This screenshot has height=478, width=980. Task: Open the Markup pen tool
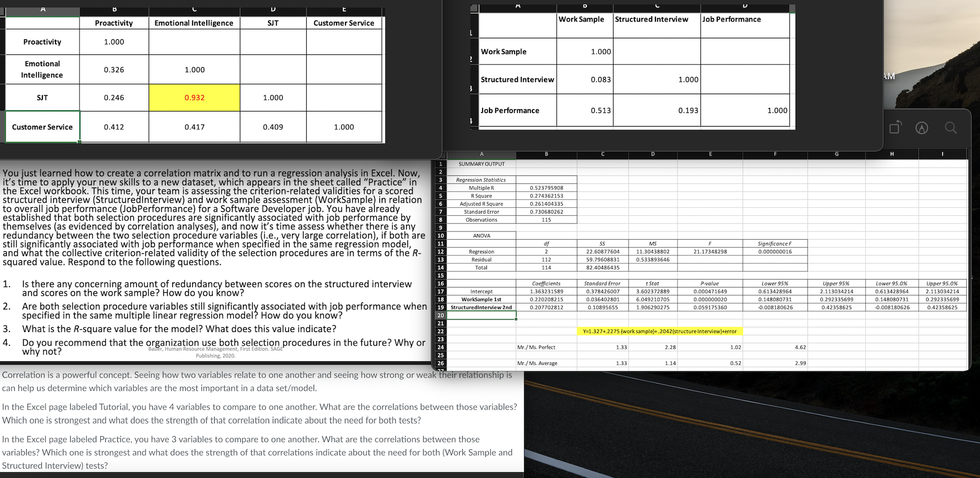(922, 128)
